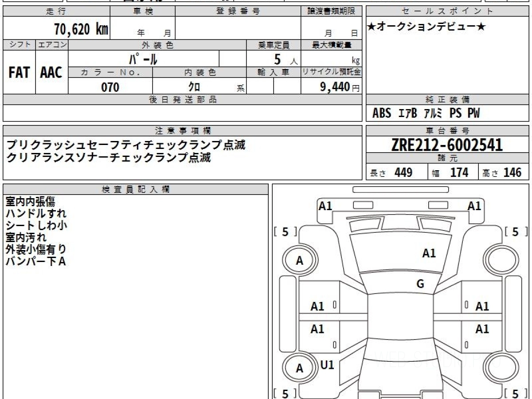Select the seating capacity value 5 人

pyautogui.click(x=286, y=59)
